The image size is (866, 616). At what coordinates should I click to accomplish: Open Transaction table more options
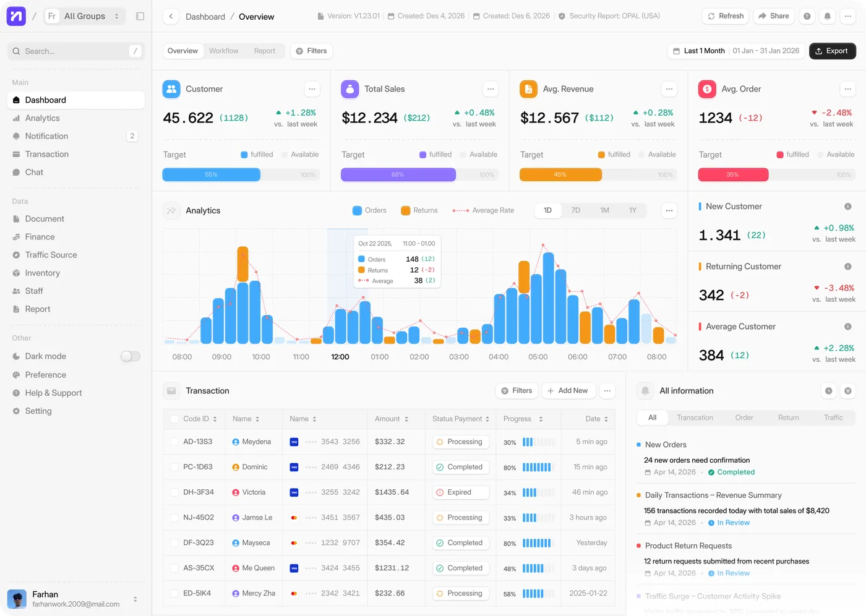tap(607, 391)
